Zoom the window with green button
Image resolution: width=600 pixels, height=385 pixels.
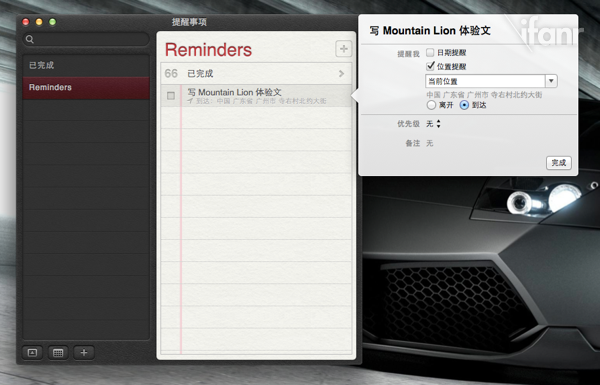pyautogui.click(x=52, y=22)
